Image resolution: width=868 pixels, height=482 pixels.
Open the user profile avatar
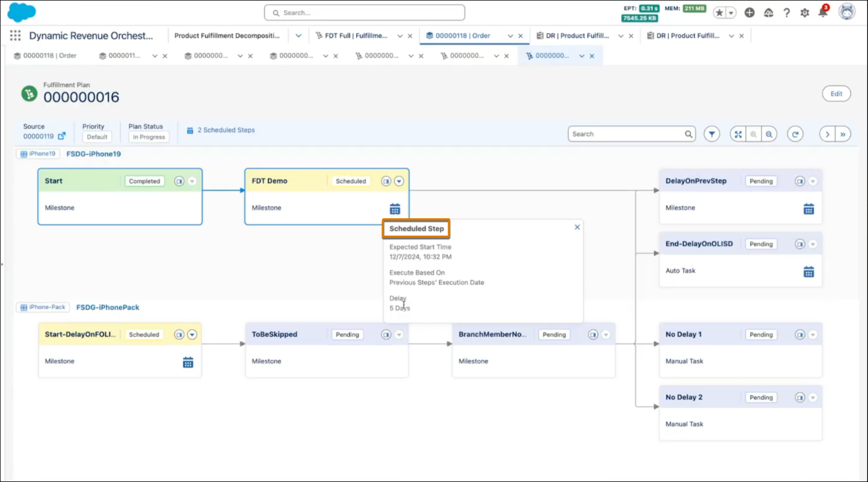847,11
